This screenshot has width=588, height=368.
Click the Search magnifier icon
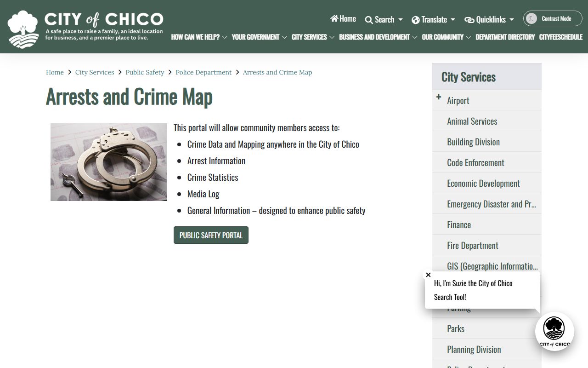pos(369,20)
